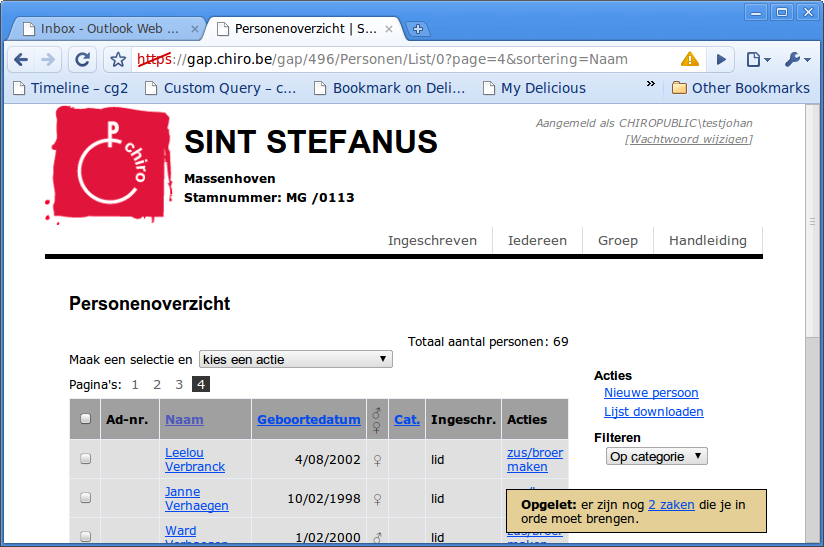Open the Handleiding menu item
824x547 pixels.
[x=708, y=241]
